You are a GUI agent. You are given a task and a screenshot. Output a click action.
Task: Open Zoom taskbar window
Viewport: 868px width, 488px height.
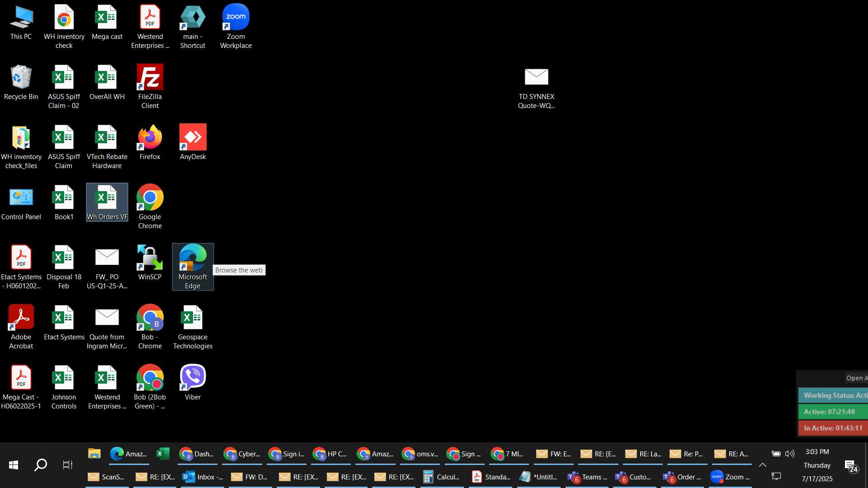pos(730,477)
